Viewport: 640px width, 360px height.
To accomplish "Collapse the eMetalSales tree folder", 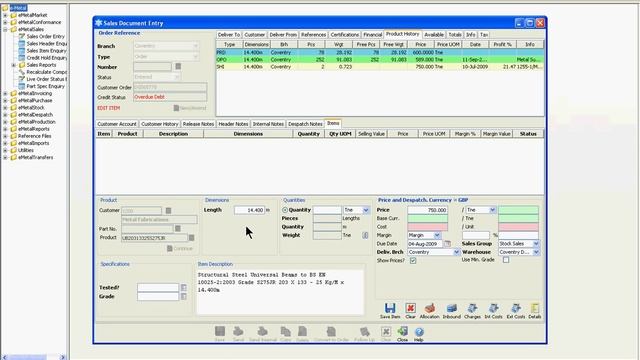I will [x=5, y=29].
